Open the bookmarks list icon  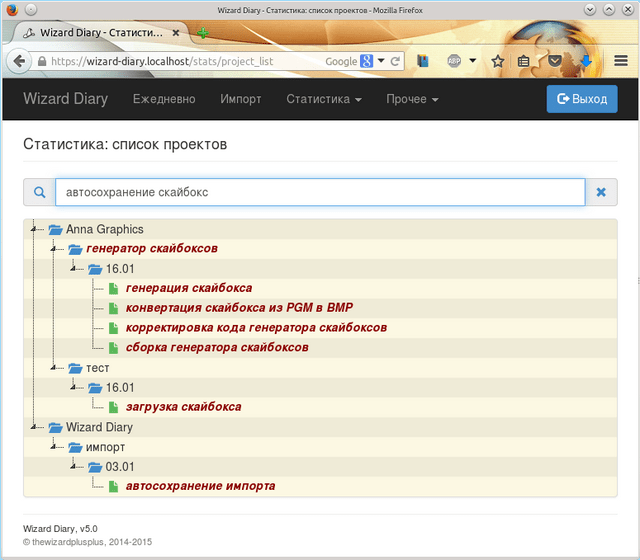click(523, 62)
